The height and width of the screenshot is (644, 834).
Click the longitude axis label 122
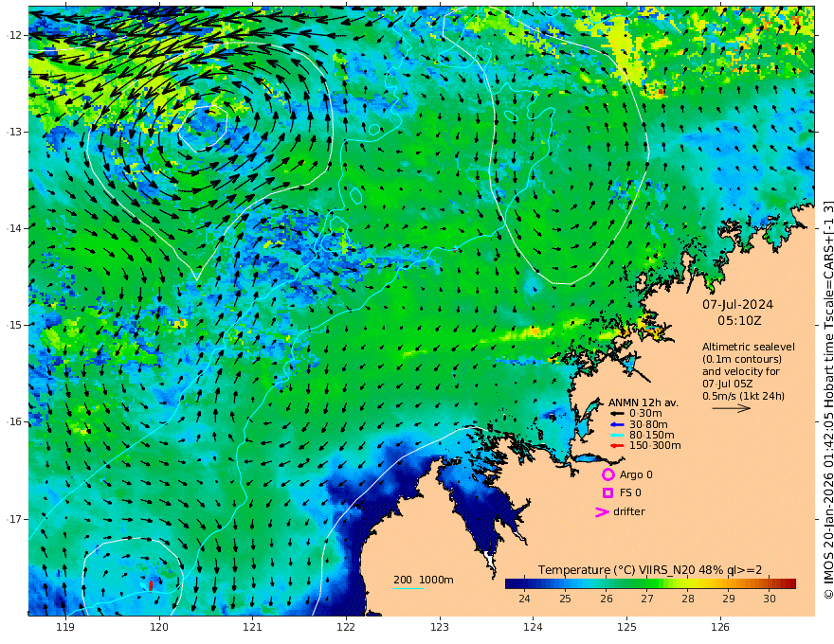346,628
